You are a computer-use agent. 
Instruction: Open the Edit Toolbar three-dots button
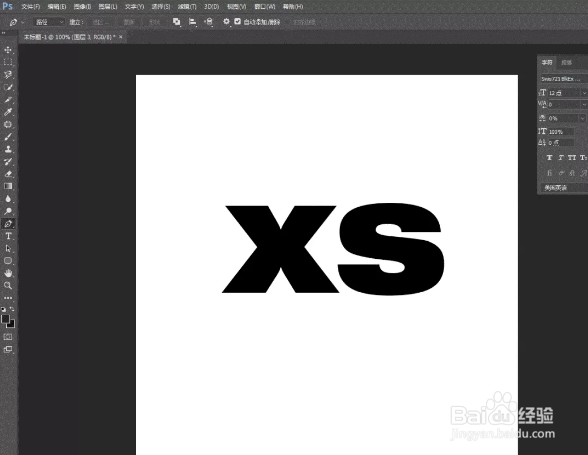[8, 298]
